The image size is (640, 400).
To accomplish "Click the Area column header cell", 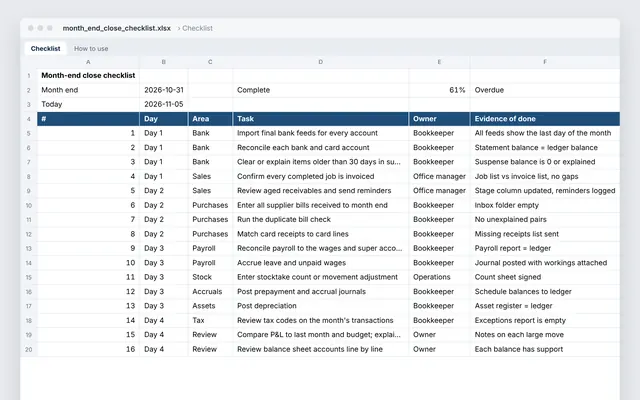I will pos(210,119).
